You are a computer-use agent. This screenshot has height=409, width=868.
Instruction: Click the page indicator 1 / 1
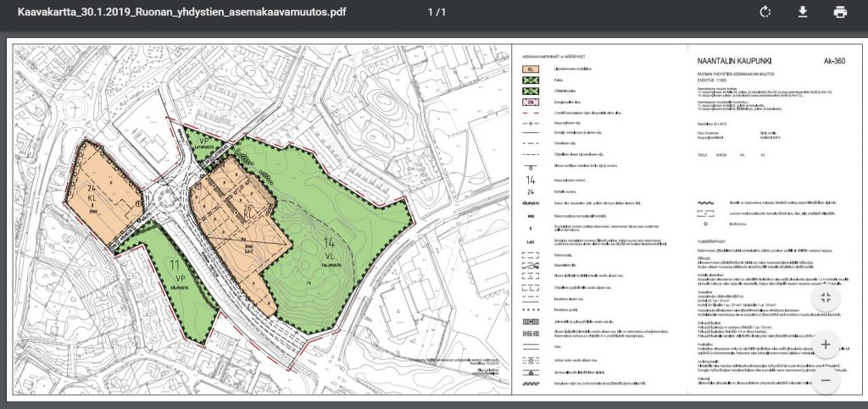click(x=437, y=12)
